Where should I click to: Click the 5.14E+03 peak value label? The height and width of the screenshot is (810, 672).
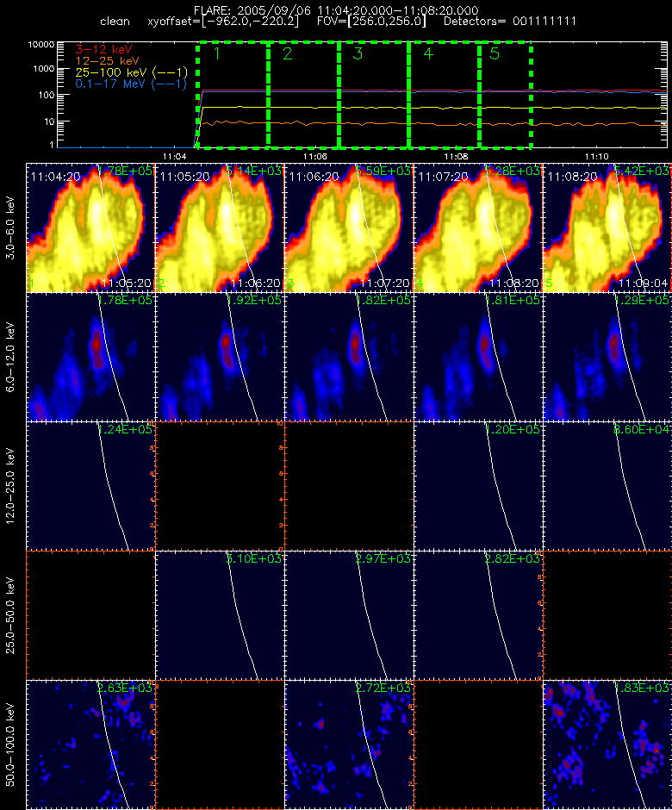(254, 171)
